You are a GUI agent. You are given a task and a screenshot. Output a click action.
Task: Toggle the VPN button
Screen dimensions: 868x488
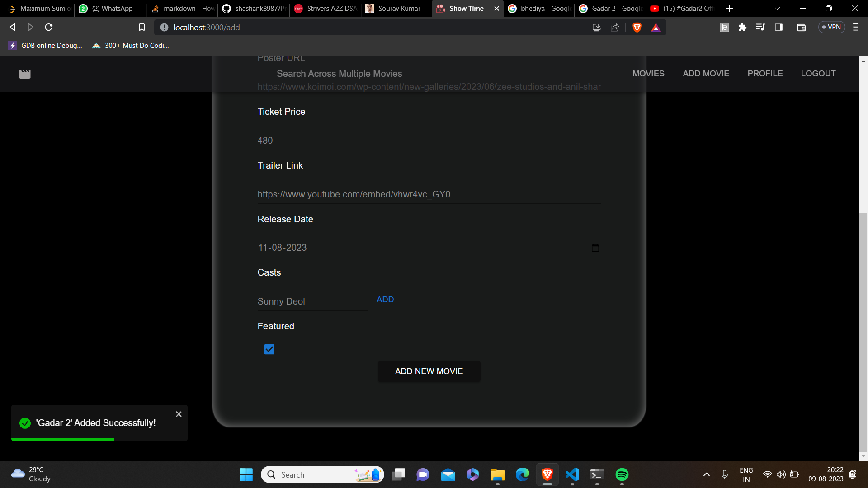point(831,28)
